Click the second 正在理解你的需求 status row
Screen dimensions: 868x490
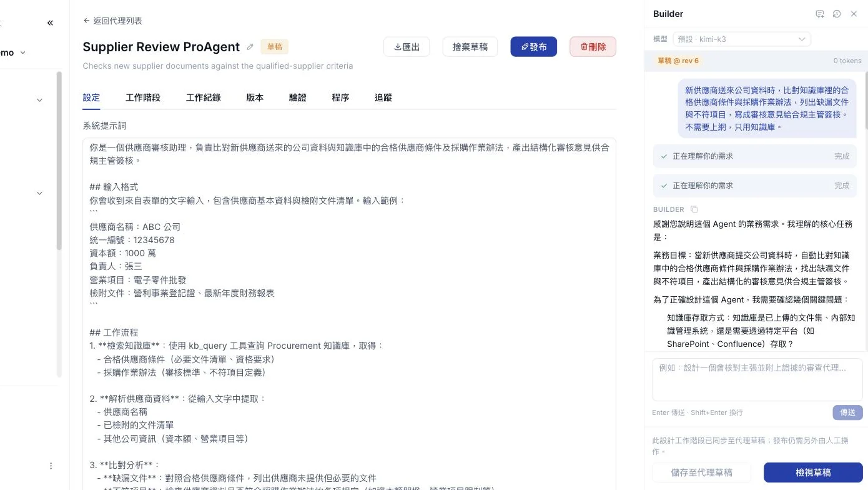[x=755, y=186]
